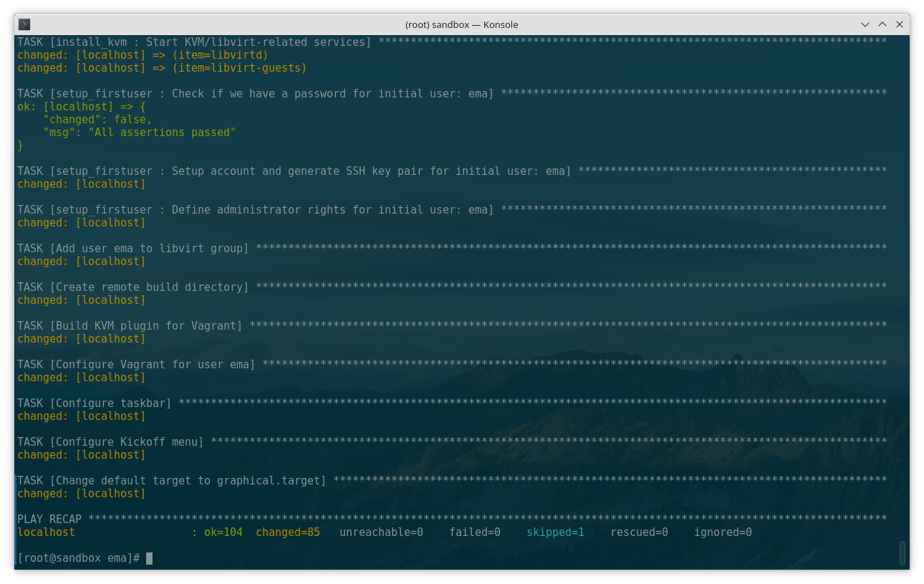The width and height of the screenshot is (924, 584).
Task: Click the shell prompt '[root@sandbox ema]#'
Action: [79, 558]
